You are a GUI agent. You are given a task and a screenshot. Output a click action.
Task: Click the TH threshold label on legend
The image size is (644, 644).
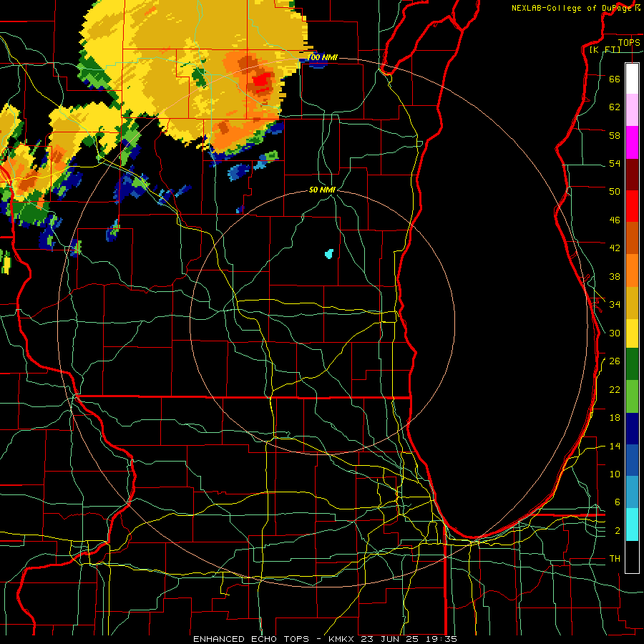coord(615,559)
